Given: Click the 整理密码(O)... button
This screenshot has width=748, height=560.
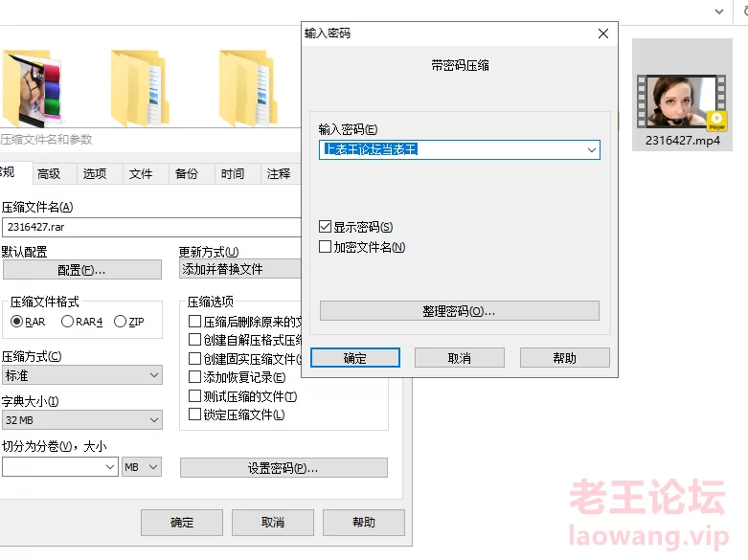Looking at the screenshot, I should click(459, 311).
